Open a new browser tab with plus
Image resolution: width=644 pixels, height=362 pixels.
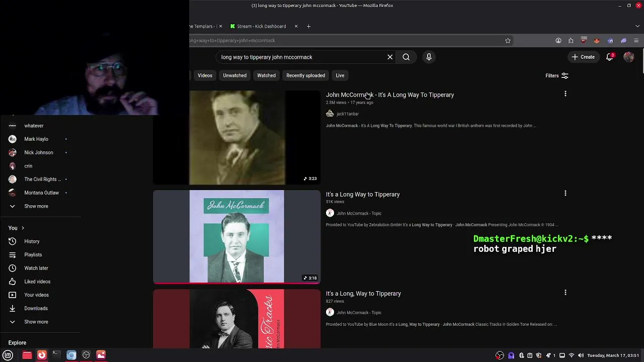coord(308,26)
